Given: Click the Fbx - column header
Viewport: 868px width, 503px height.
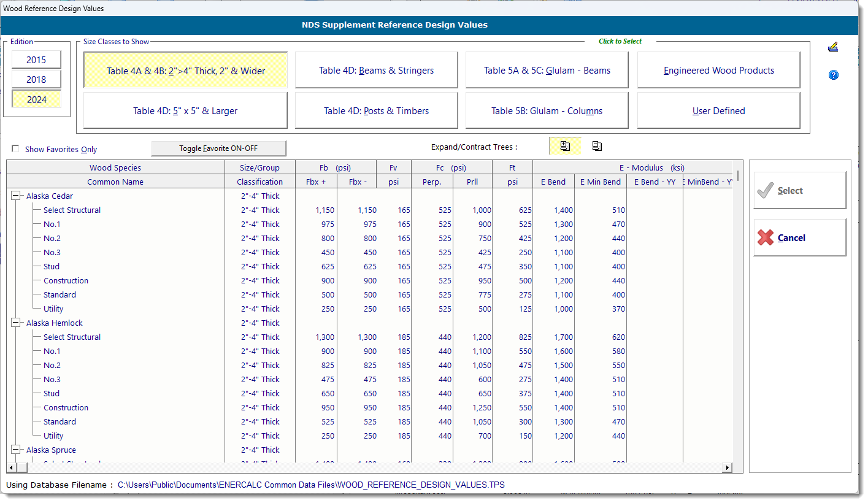Looking at the screenshot, I should coord(357,182).
